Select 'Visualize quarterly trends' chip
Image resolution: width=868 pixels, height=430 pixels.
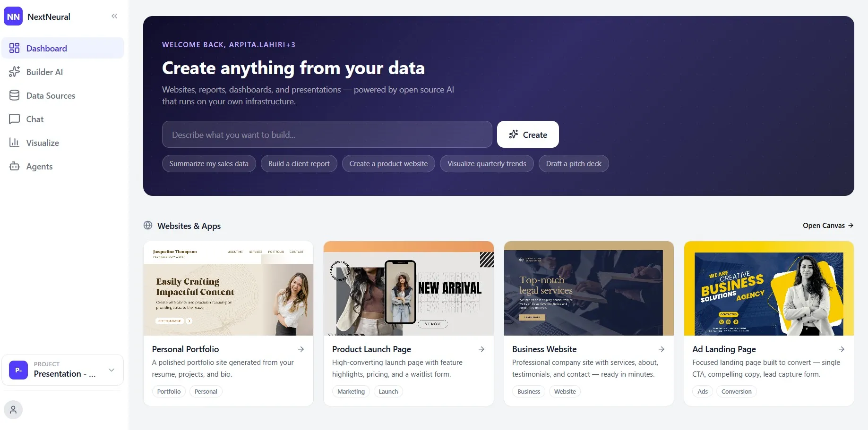487,164
